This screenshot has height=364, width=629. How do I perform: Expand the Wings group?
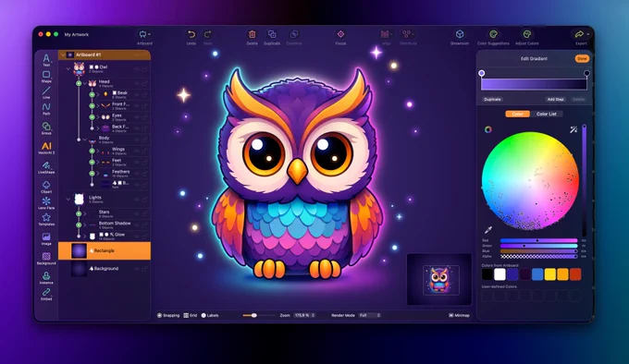[98, 151]
